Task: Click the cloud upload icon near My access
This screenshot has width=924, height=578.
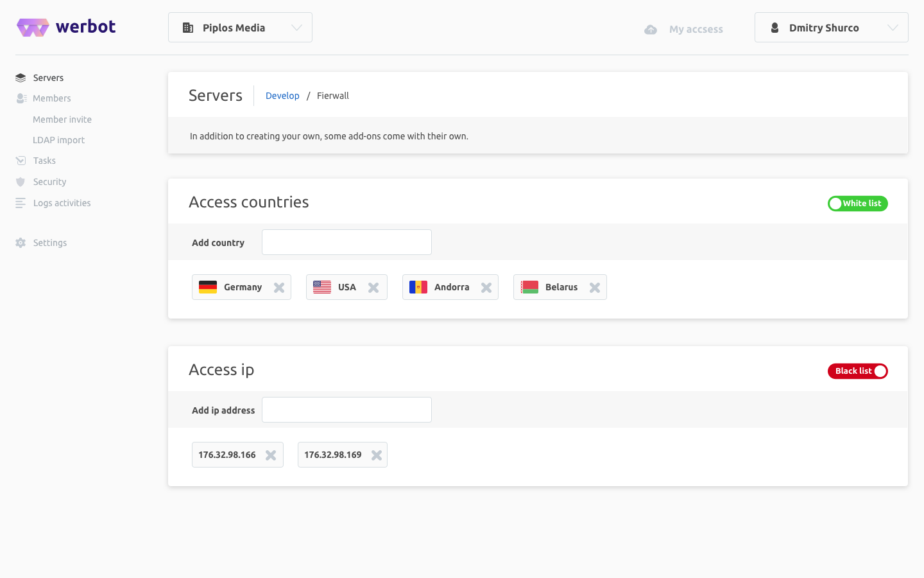Action: 651,30
